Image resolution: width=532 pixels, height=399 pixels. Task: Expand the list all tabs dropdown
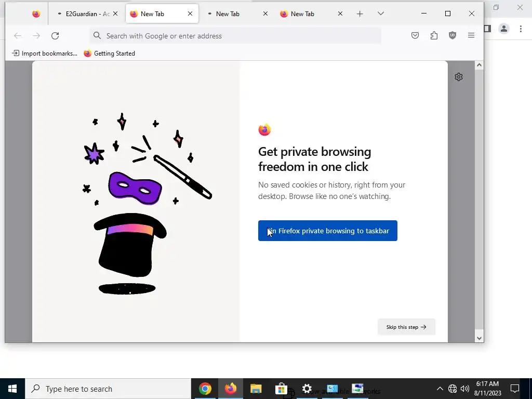[381, 14]
